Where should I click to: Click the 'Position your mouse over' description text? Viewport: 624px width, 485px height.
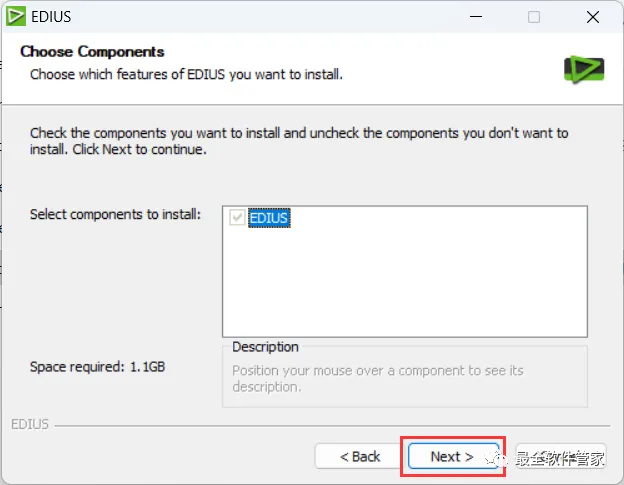coord(378,378)
